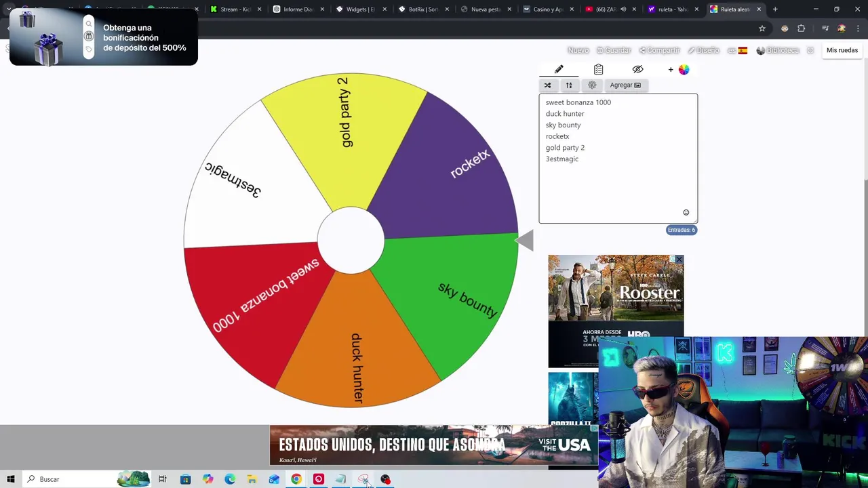Open the color wheel customization option
868x488 pixels.
click(684, 69)
